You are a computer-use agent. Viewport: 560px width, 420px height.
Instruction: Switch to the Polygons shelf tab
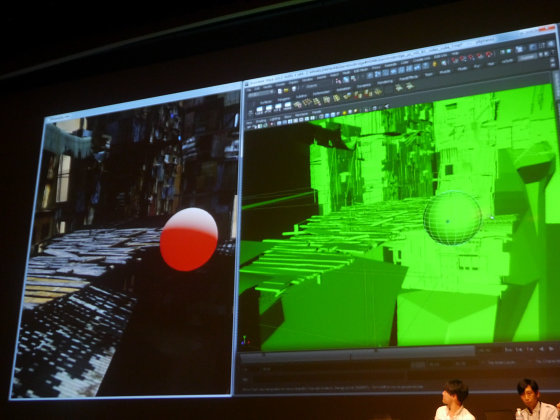coord(284,99)
